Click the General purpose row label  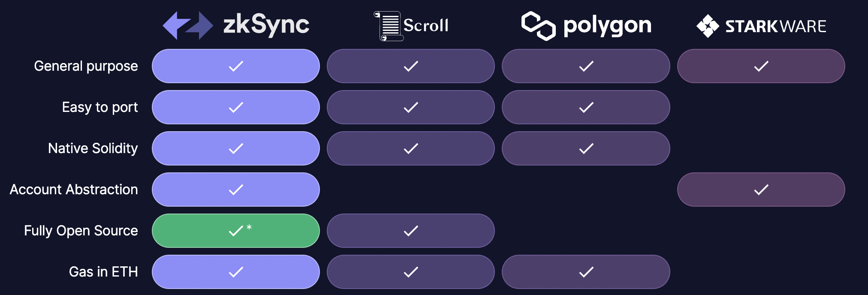[86, 66]
